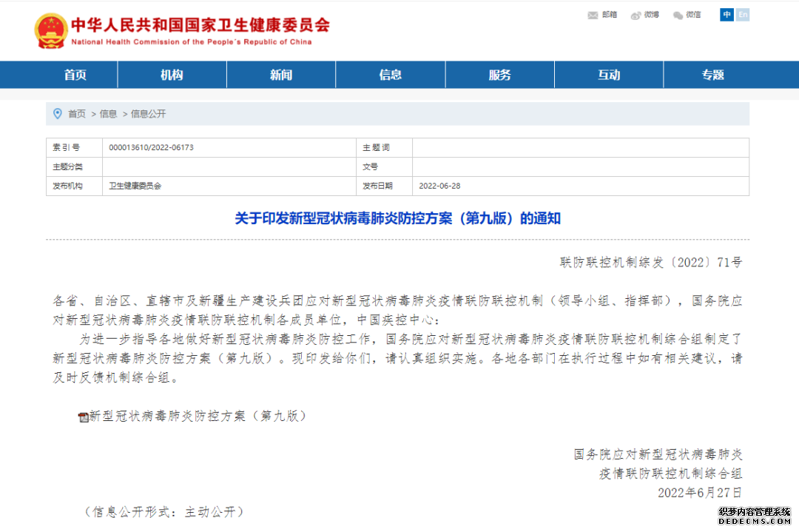Open the 新闻 navigation tab

[x=281, y=75]
